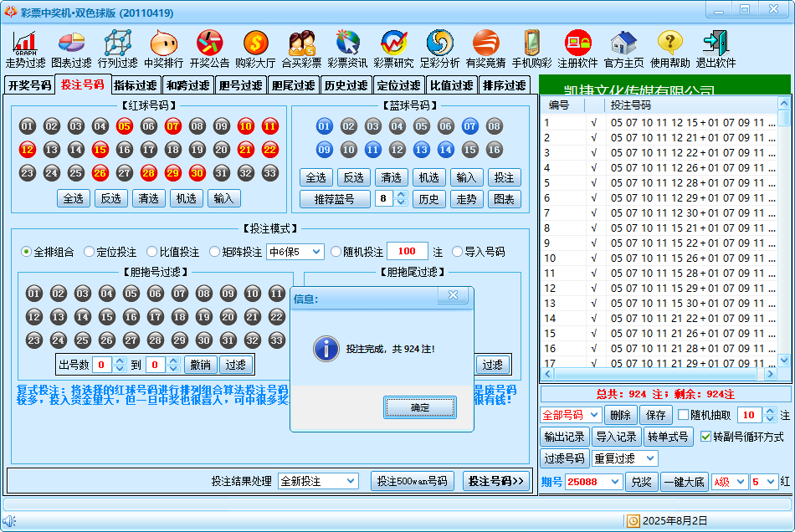Select red ball number 33

point(269,173)
